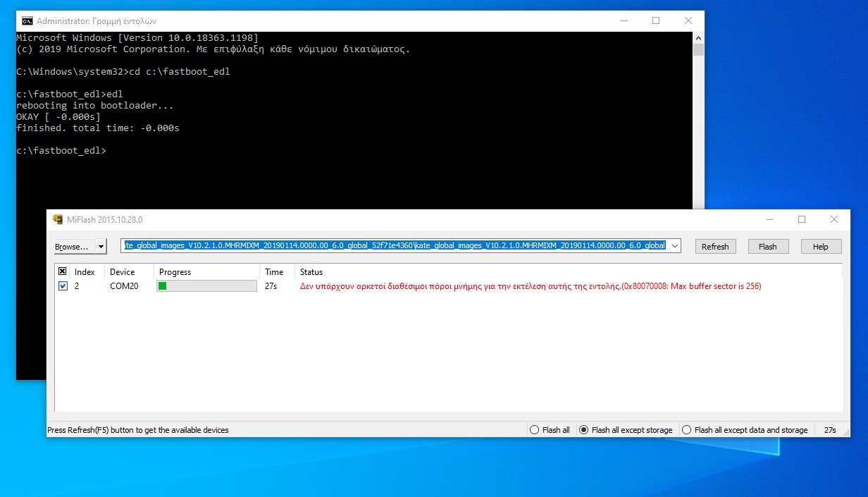Click "rebooting into bootloader..." line in console
The height and width of the screenshot is (497, 868).
pos(95,106)
